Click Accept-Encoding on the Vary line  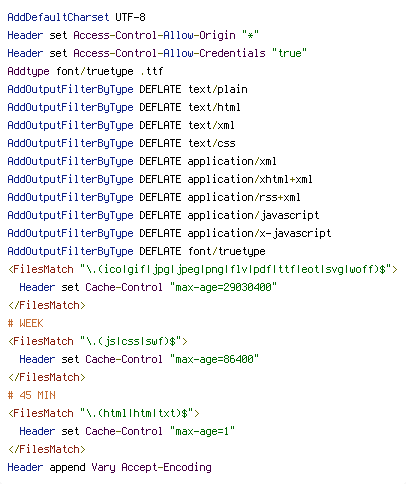(x=166, y=467)
